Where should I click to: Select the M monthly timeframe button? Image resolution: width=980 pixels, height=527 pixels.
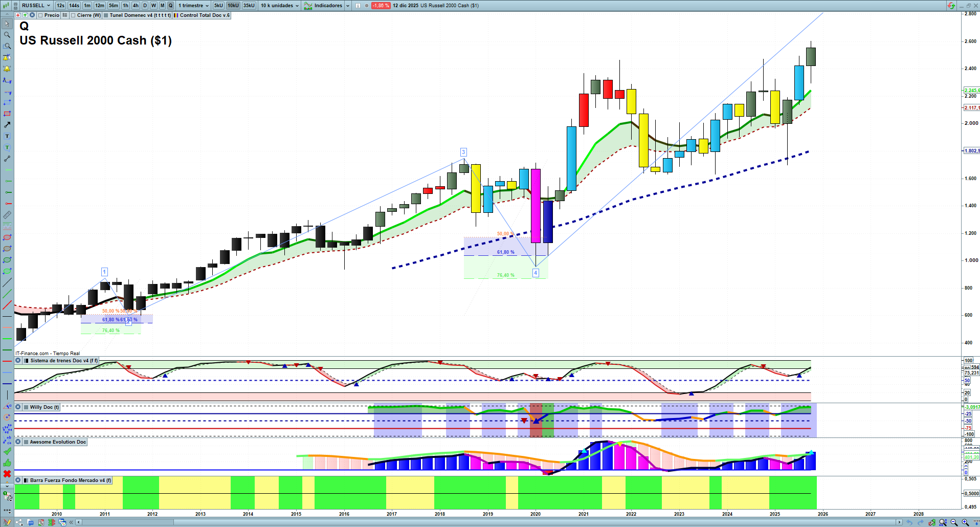click(x=162, y=6)
